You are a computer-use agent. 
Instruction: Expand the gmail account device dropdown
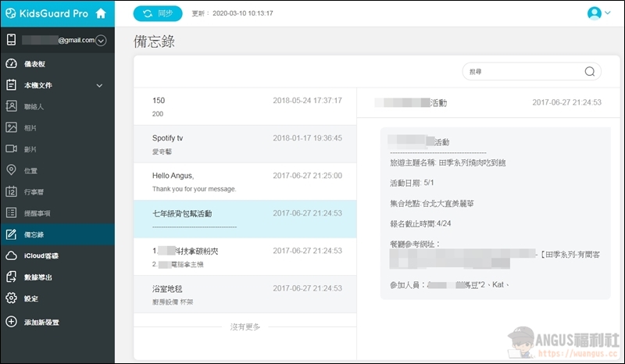(x=101, y=41)
